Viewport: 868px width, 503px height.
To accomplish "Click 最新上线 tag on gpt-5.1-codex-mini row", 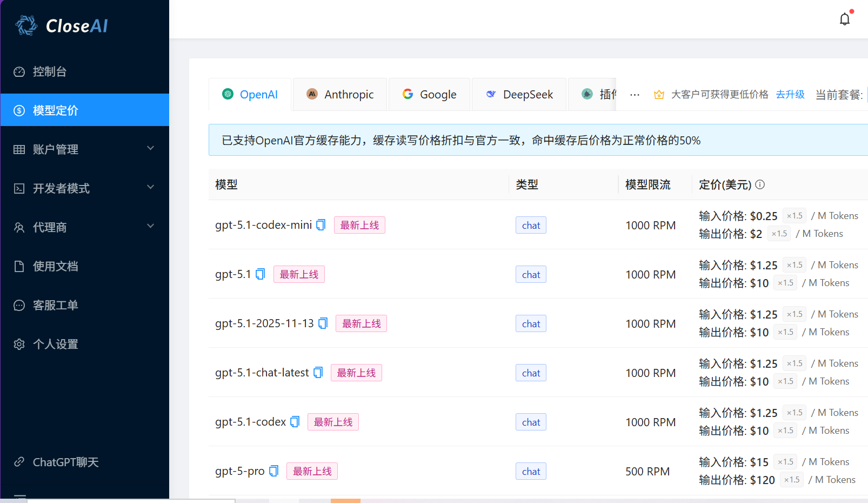I will click(359, 225).
